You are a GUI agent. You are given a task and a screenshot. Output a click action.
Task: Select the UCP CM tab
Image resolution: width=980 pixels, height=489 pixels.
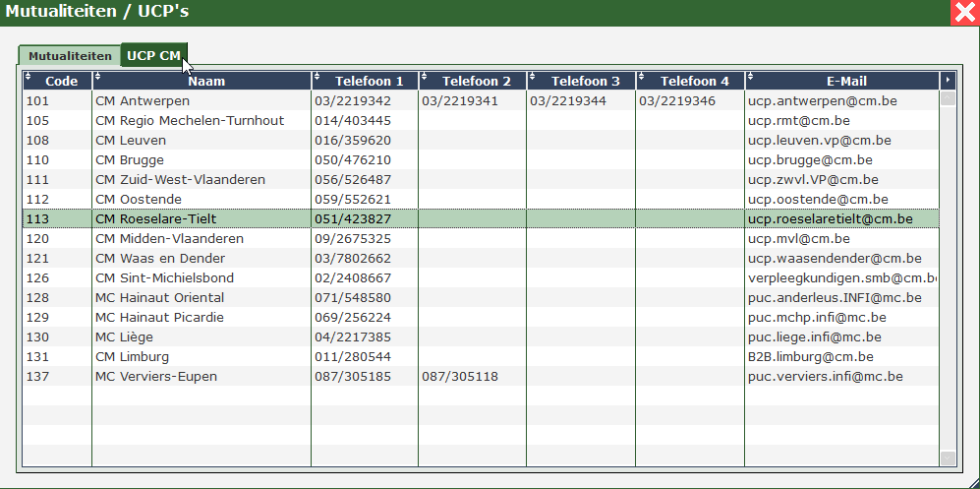[x=153, y=55]
